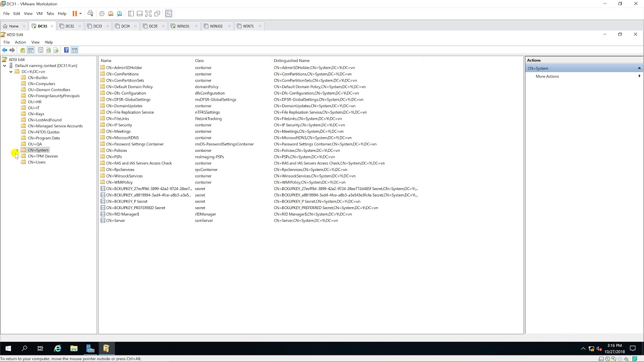Viewport: 644px width, 362px height.
Task: Open the Windows Start button
Action: coord(8,348)
